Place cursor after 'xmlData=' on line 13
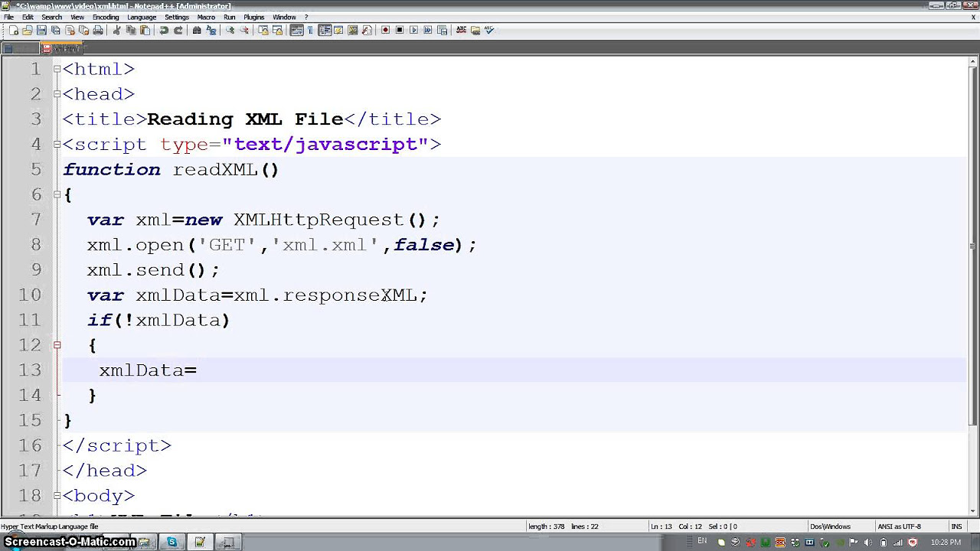 pyautogui.click(x=198, y=370)
